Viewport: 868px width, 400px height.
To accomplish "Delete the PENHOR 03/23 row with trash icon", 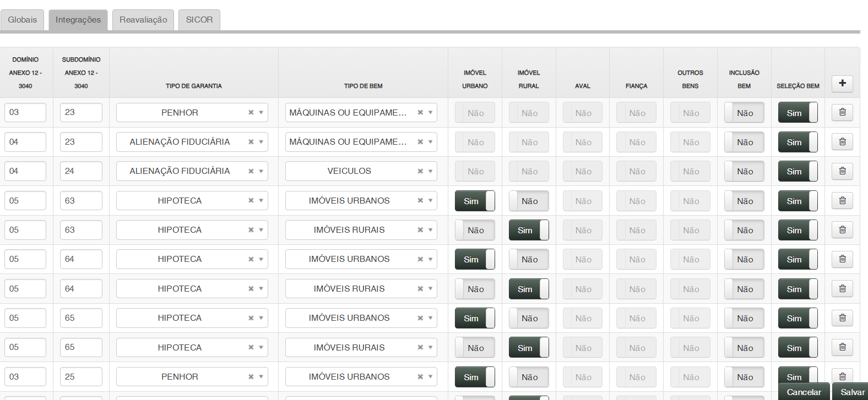I will (842, 112).
